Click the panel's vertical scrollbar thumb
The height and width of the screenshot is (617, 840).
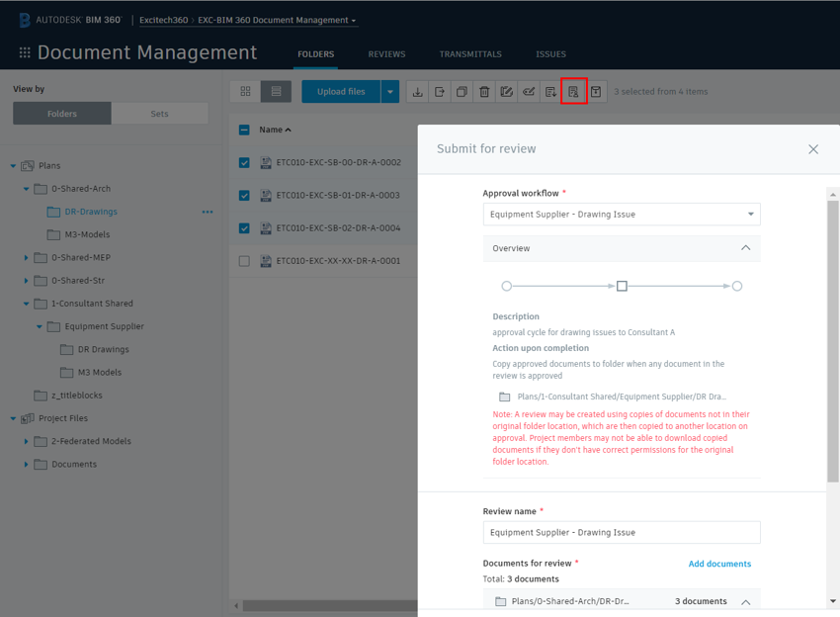pyautogui.click(x=832, y=341)
